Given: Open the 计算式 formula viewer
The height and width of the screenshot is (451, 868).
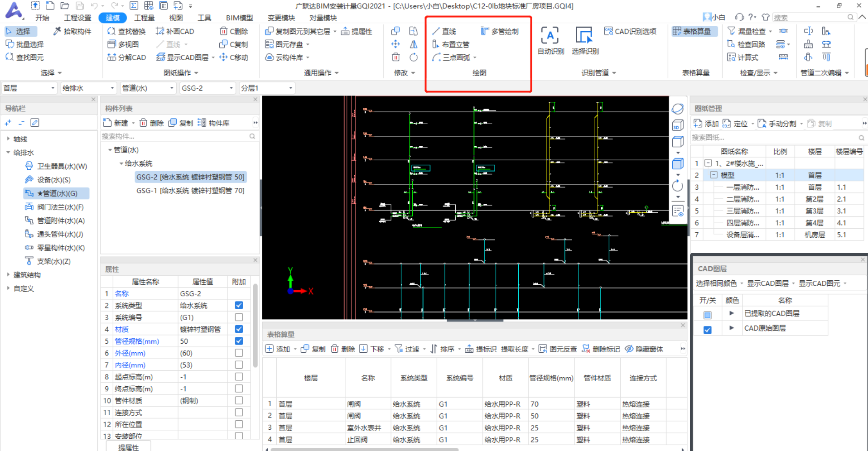Looking at the screenshot, I should (743, 58).
